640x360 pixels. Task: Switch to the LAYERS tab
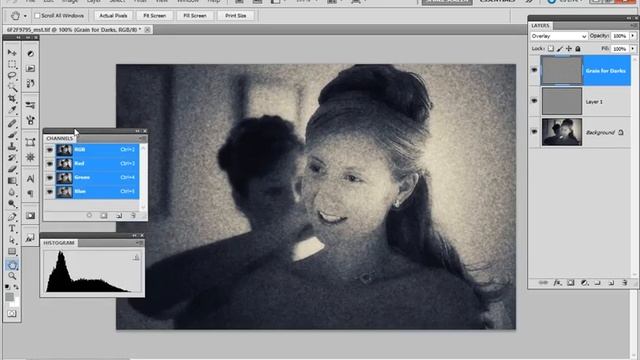[540, 25]
